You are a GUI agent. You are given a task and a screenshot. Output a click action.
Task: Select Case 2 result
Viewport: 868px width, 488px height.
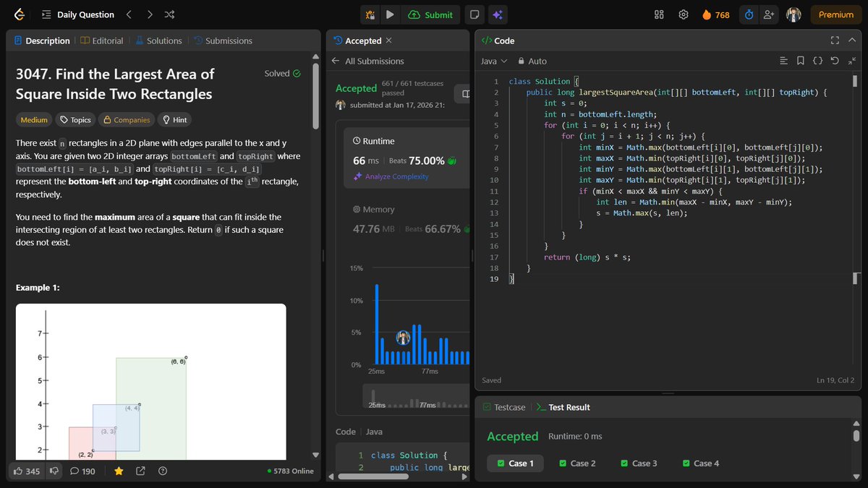click(577, 463)
